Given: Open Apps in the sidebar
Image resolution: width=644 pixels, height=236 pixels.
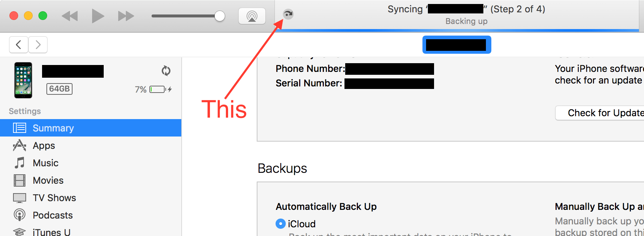Looking at the screenshot, I should (x=44, y=146).
